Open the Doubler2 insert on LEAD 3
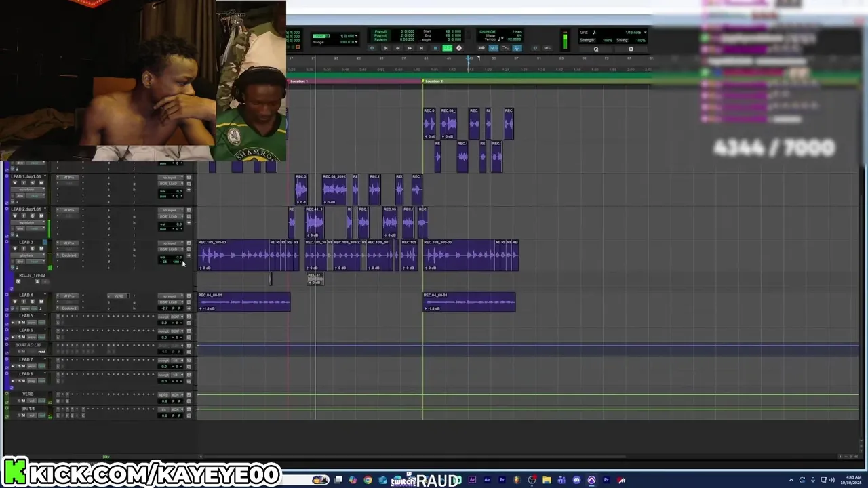 pyautogui.click(x=68, y=256)
